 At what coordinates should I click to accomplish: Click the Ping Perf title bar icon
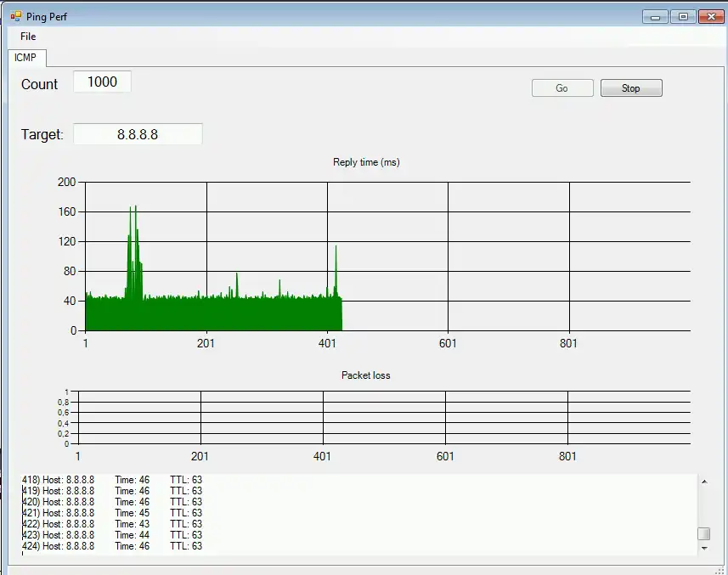click(x=16, y=17)
